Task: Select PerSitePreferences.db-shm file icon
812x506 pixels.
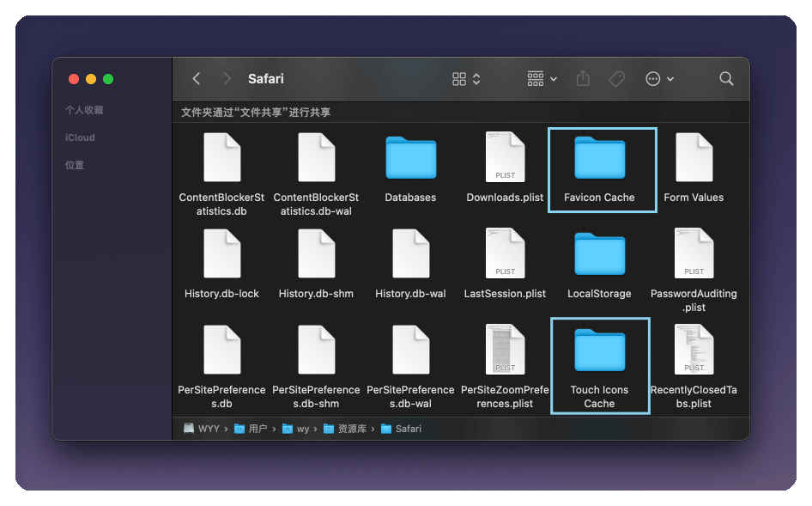Action: tap(316, 350)
